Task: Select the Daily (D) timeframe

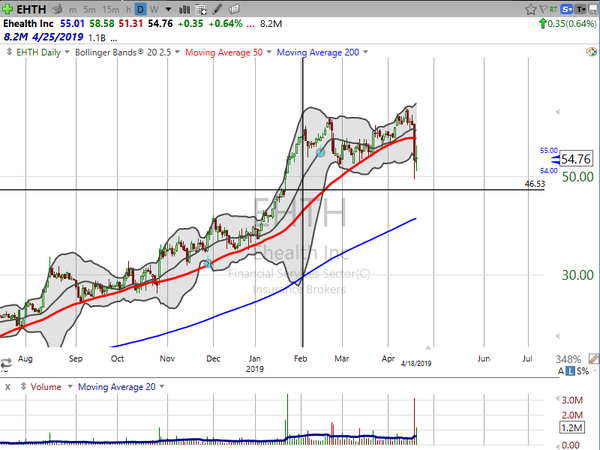Action: (140, 9)
